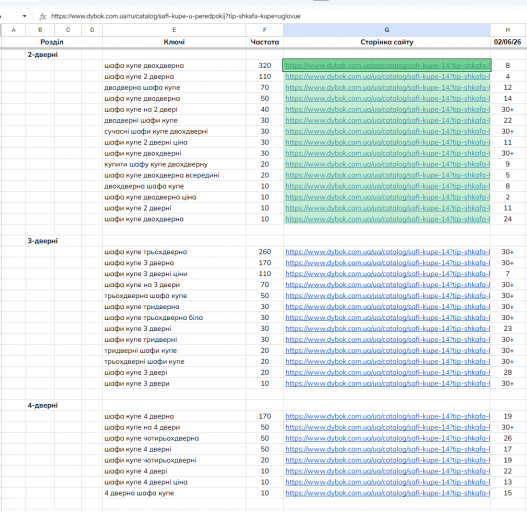The image size is (527, 512).
Task: Select the '2-дверні' section cell
Action: point(43,54)
